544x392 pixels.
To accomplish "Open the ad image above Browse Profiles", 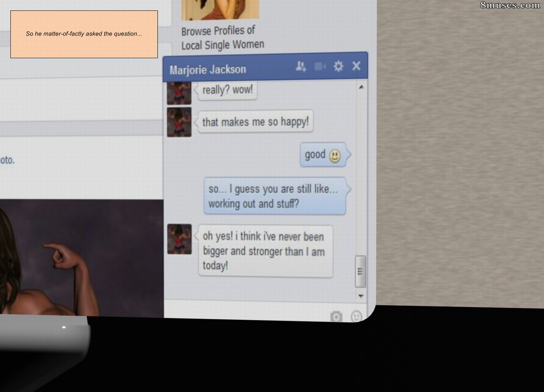I will click(x=220, y=10).
